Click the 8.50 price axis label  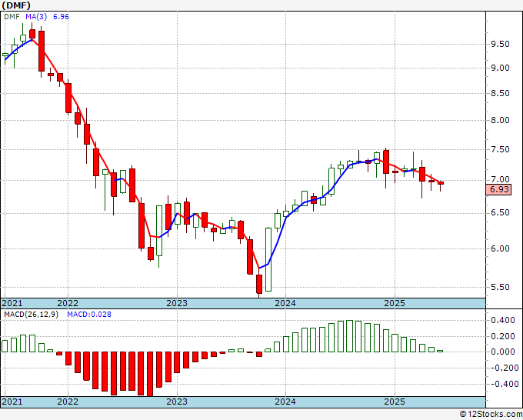pyautogui.click(x=500, y=93)
